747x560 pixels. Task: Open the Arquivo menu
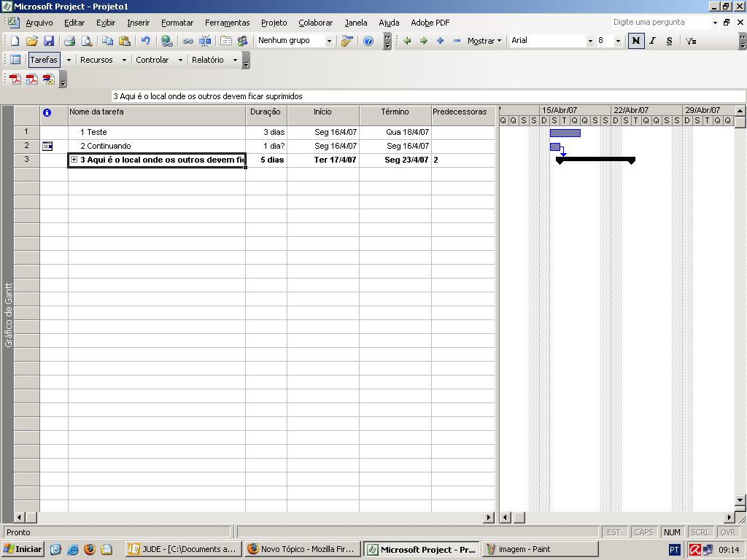pyautogui.click(x=39, y=23)
